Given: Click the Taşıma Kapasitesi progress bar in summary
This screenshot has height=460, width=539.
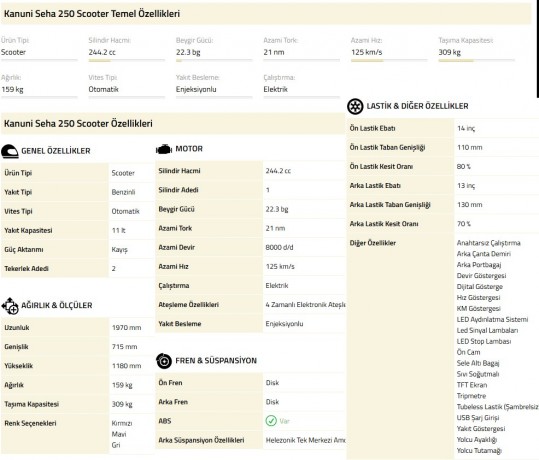Looking at the screenshot, I should [x=476, y=61].
